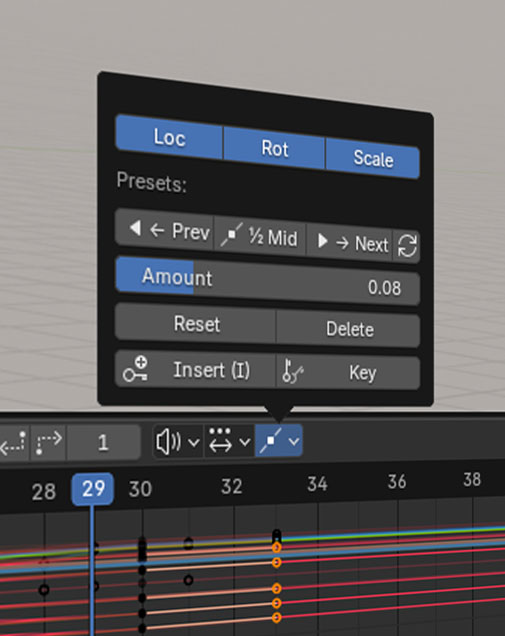This screenshot has width=505, height=636.
Task: Toggle the Scale channel button
Action: 373,159
